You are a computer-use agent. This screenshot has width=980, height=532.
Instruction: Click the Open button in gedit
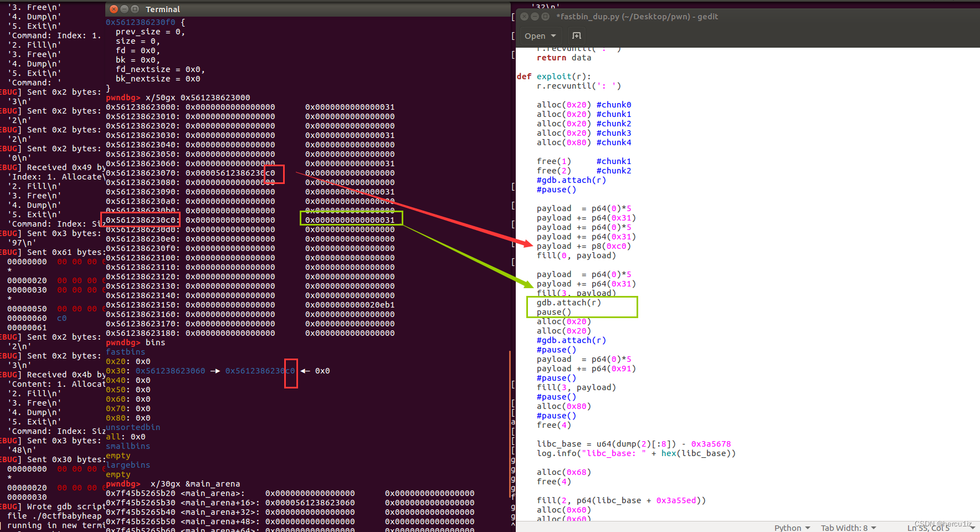[540, 36]
